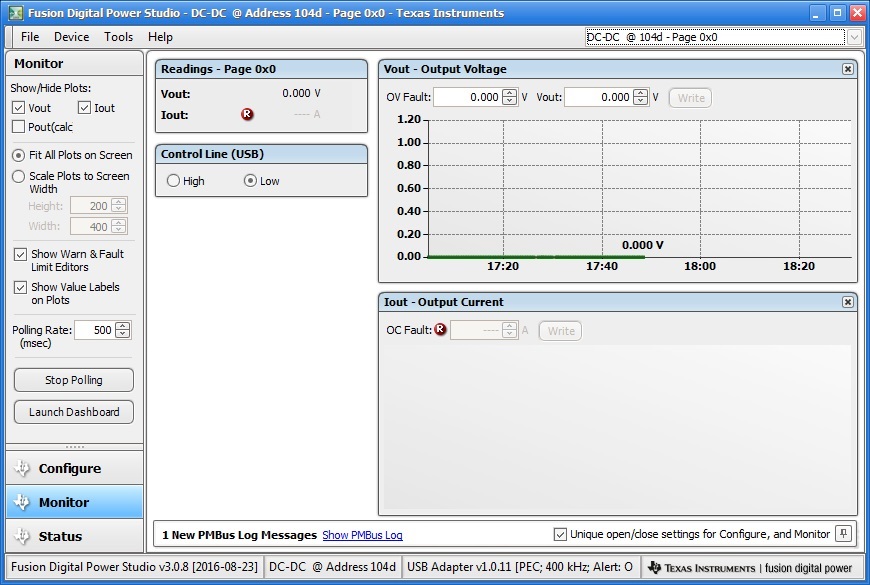Toggle Show Value Labels on Plots
870x585 pixels.
pos(21,288)
